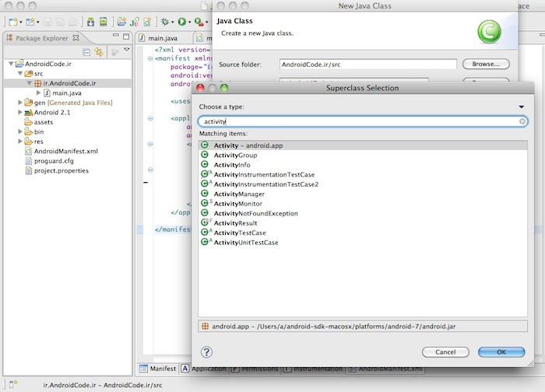Switch to the main.java editor tab
This screenshot has height=392, width=545.
162,37
